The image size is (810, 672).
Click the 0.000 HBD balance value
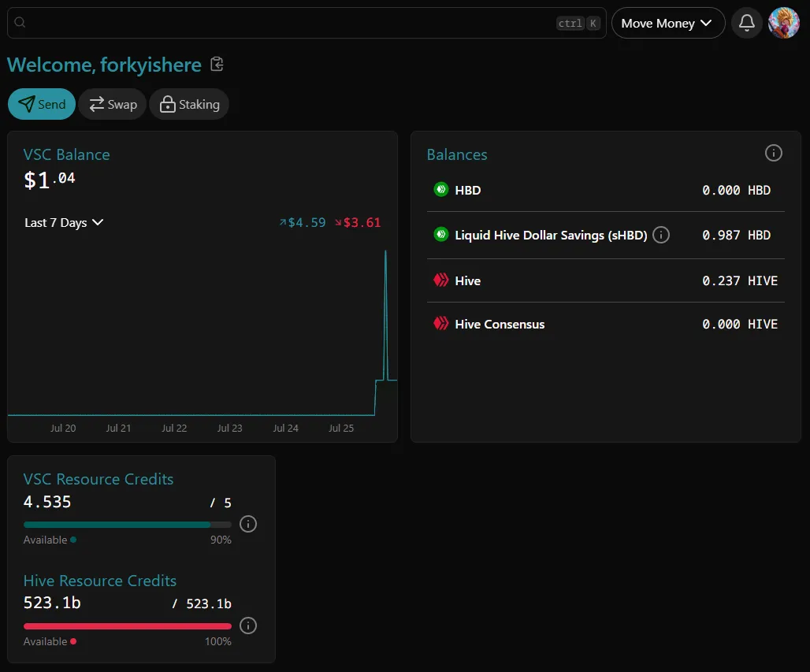(x=736, y=190)
